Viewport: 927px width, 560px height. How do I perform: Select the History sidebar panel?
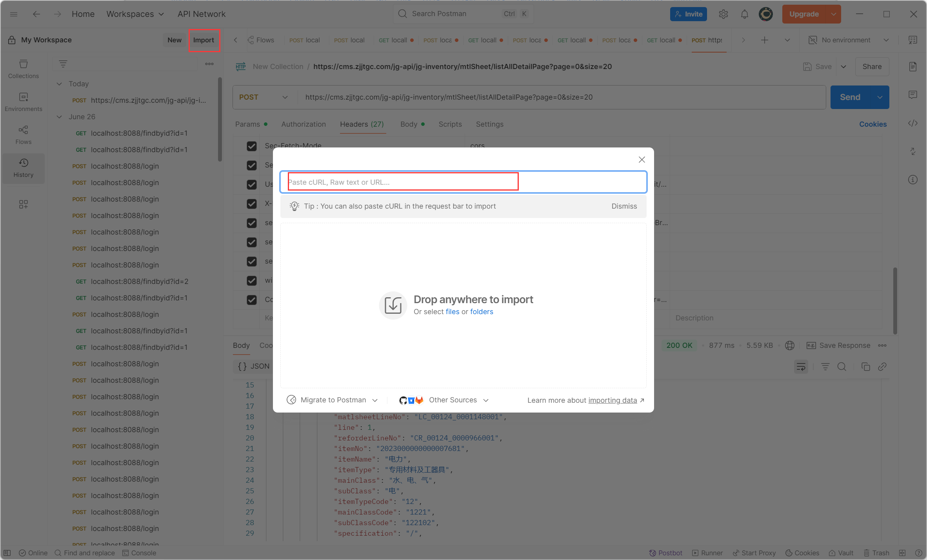click(x=24, y=168)
